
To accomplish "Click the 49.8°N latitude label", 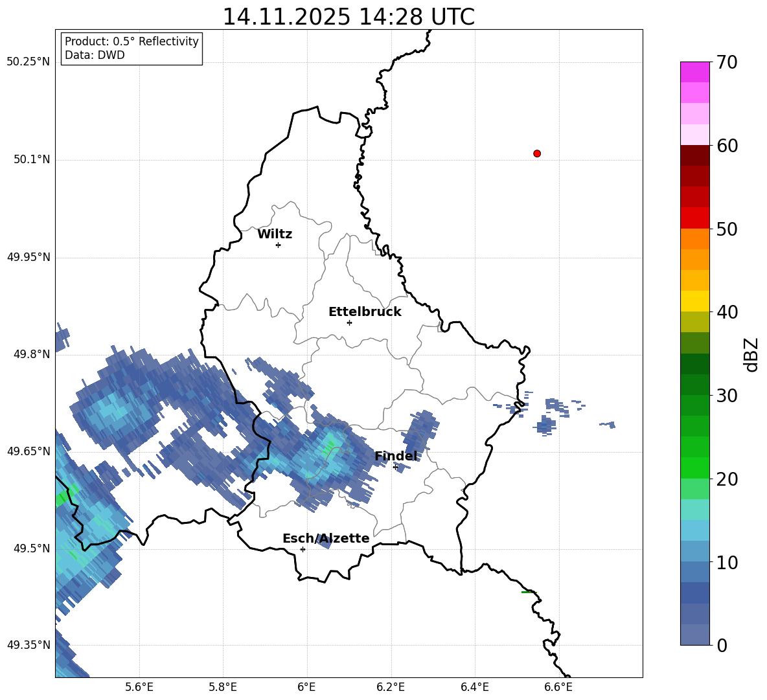I will (32, 354).
